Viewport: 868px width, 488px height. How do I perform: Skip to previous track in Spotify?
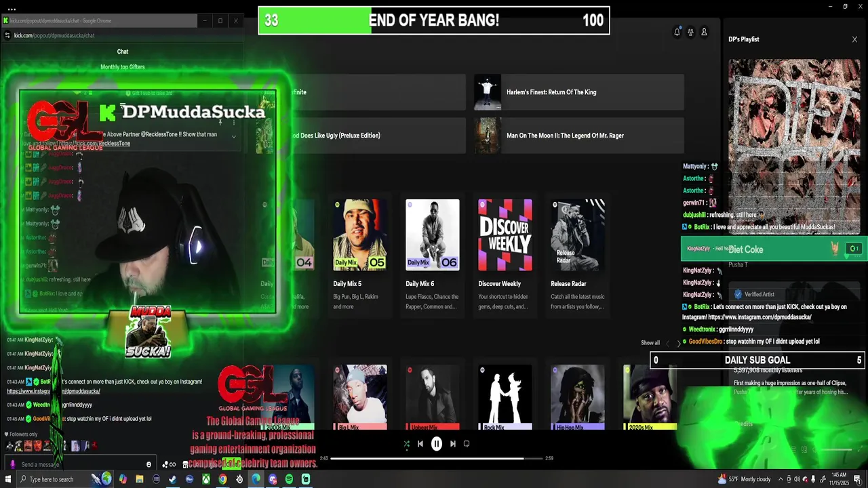tap(420, 444)
